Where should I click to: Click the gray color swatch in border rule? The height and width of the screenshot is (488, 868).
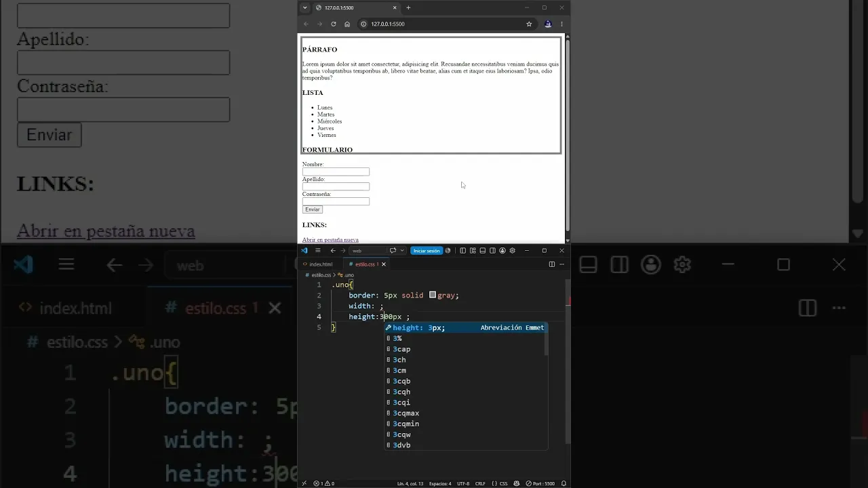click(x=433, y=295)
